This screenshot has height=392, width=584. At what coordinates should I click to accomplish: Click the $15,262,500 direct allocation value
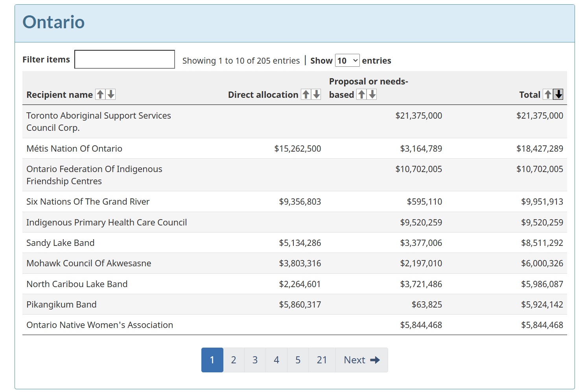[298, 148]
